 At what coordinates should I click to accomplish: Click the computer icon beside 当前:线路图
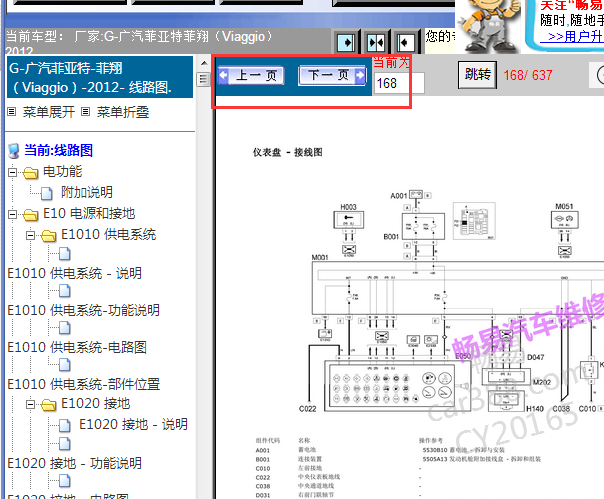[14, 151]
